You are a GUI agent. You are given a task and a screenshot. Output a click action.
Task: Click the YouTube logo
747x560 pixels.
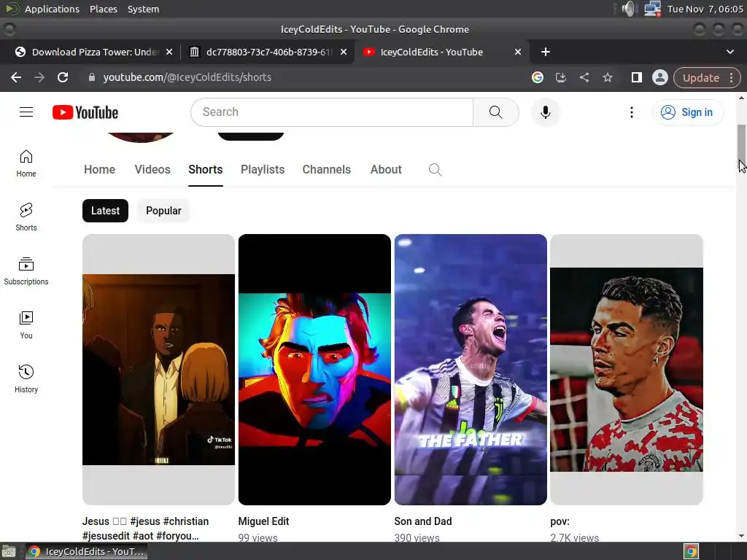(x=85, y=112)
